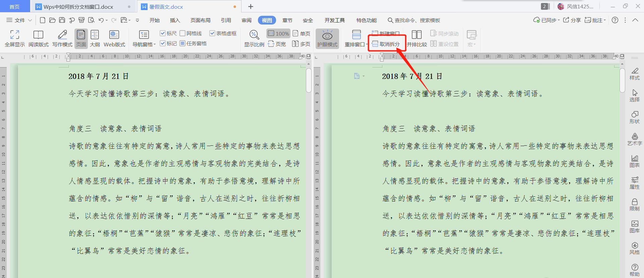Switch to reading layout (阅读版式)

click(39, 38)
